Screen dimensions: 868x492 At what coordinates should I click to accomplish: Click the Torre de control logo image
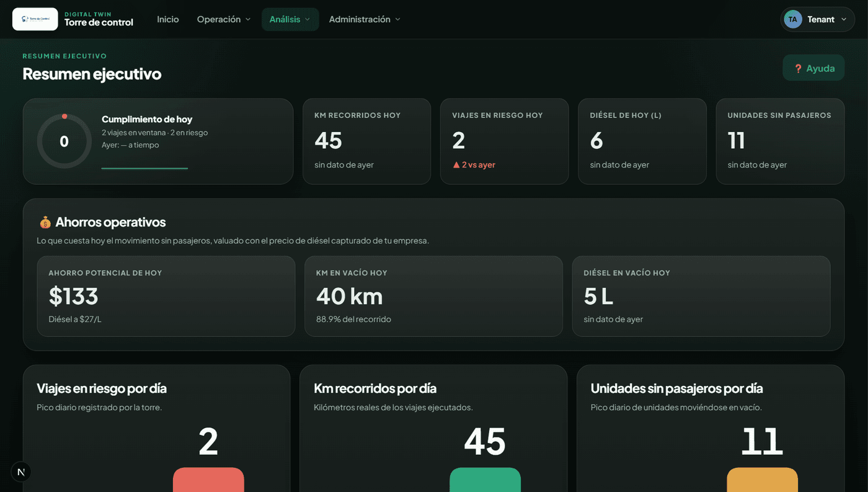pyautogui.click(x=35, y=19)
